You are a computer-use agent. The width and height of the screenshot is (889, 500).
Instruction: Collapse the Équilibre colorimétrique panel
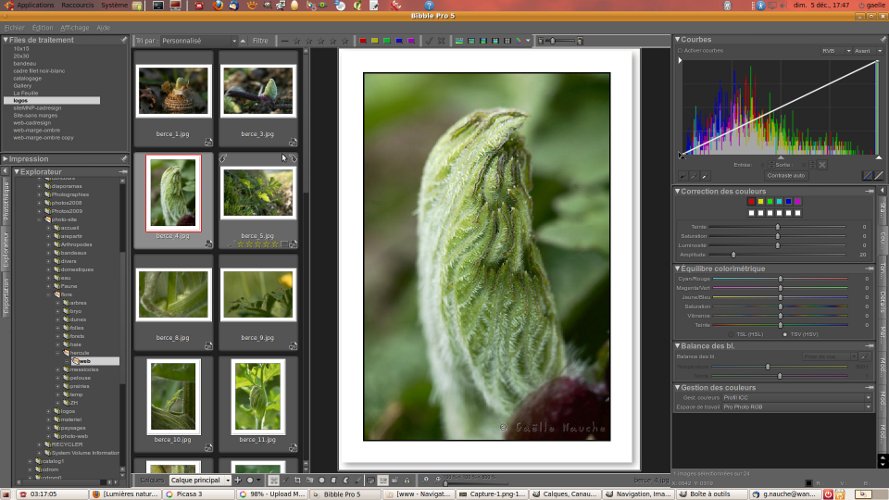[x=677, y=268]
